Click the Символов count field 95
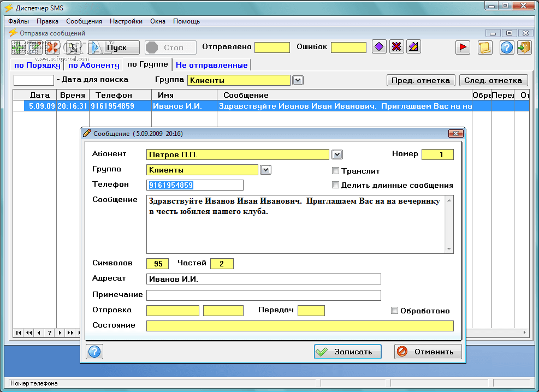The image size is (539, 392). tap(157, 264)
